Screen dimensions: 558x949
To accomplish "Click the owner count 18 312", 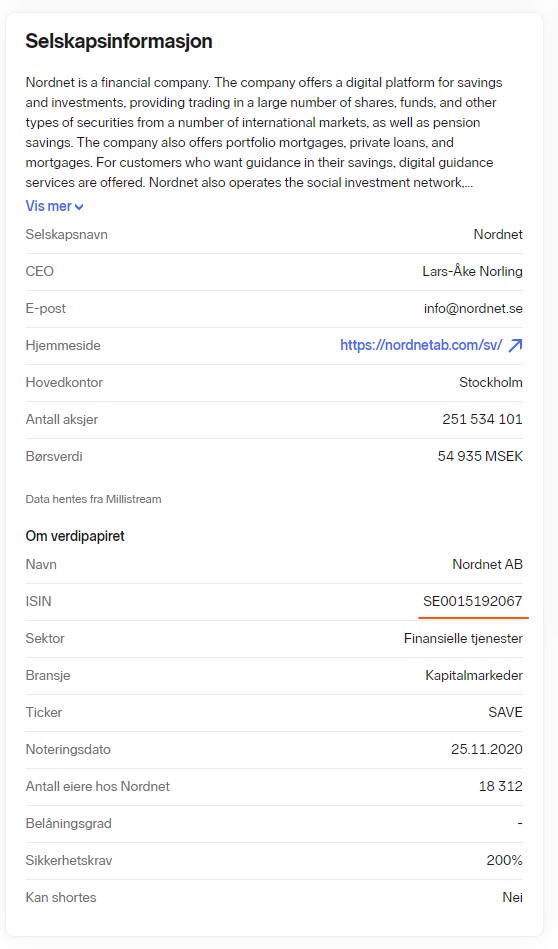I will (501, 786).
